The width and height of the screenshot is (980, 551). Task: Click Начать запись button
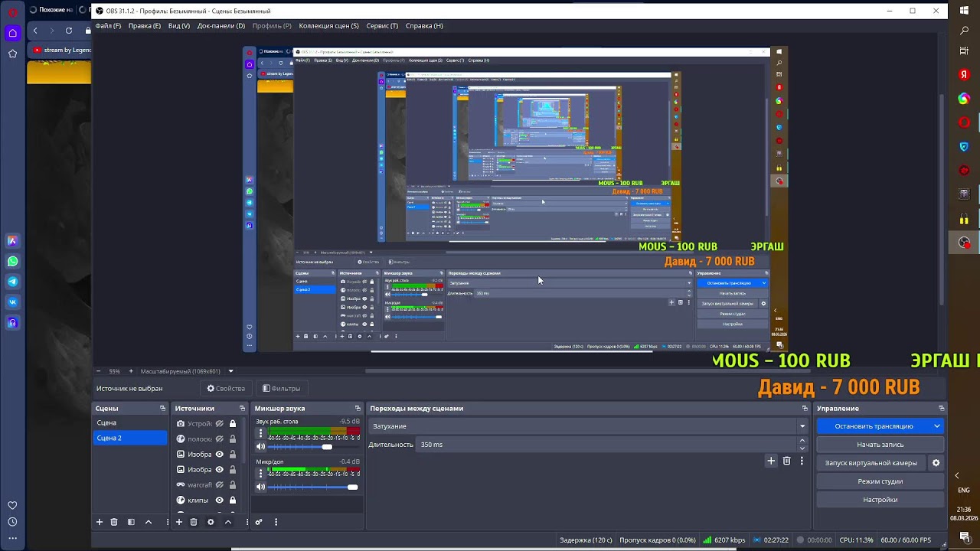pyautogui.click(x=880, y=445)
